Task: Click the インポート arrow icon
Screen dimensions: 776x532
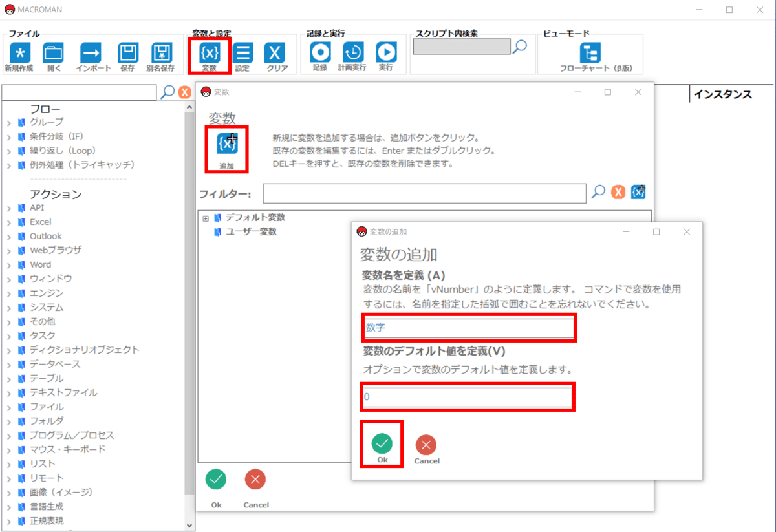Action: coord(91,53)
